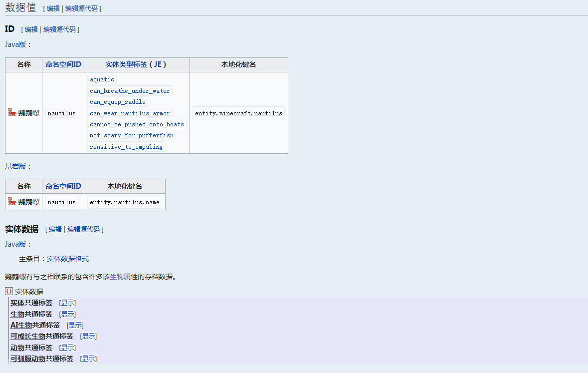Open can_equip_saddle tag link

pyautogui.click(x=117, y=101)
